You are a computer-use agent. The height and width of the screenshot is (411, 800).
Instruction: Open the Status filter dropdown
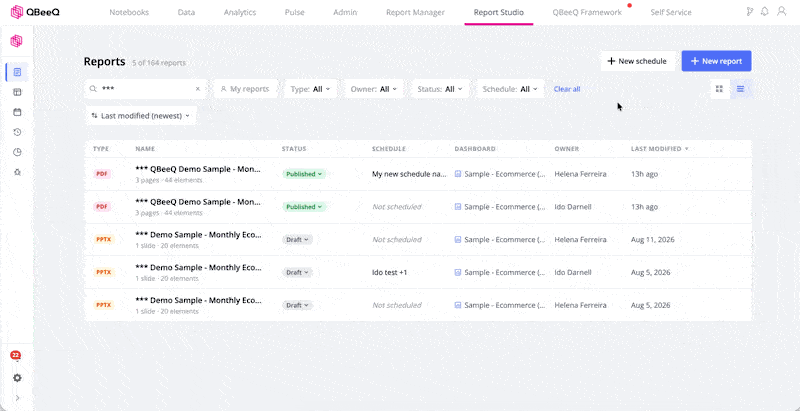click(x=440, y=89)
